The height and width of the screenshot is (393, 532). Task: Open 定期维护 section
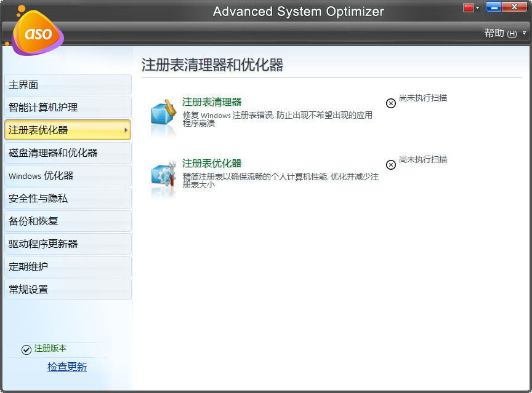[x=68, y=266]
